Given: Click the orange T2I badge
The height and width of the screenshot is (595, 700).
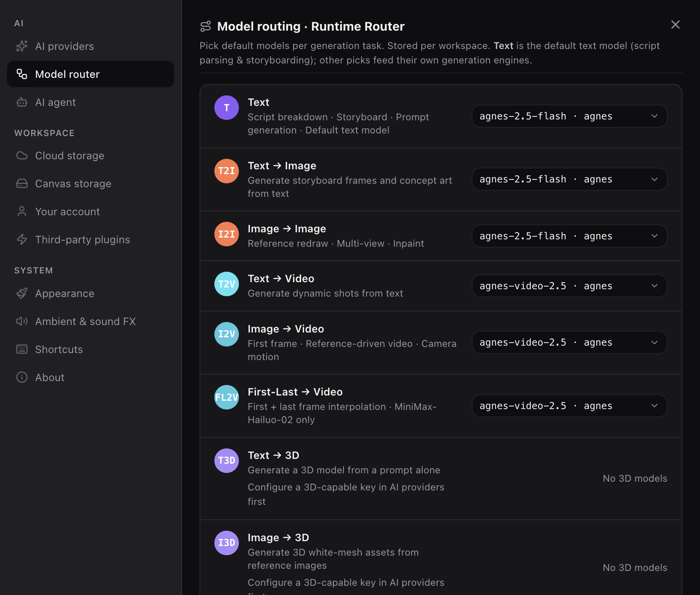Looking at the screenshot, I should (x=227, y=171).
